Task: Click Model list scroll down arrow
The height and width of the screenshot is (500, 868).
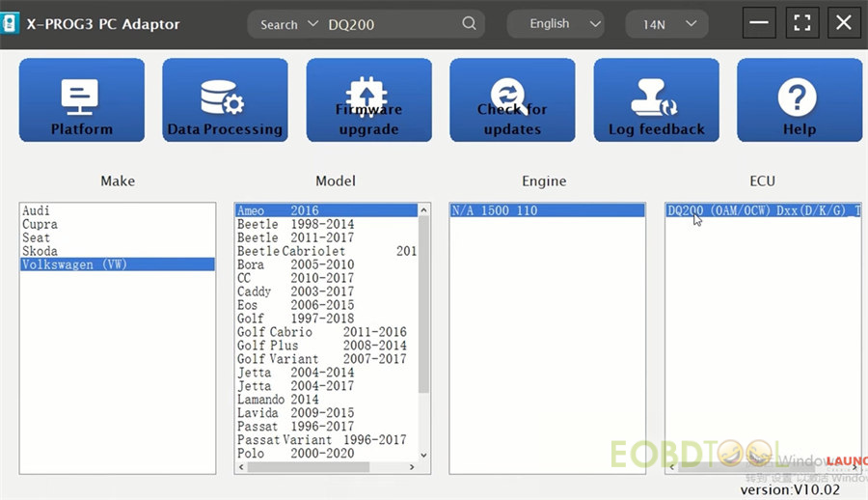Action: [423, 455]
